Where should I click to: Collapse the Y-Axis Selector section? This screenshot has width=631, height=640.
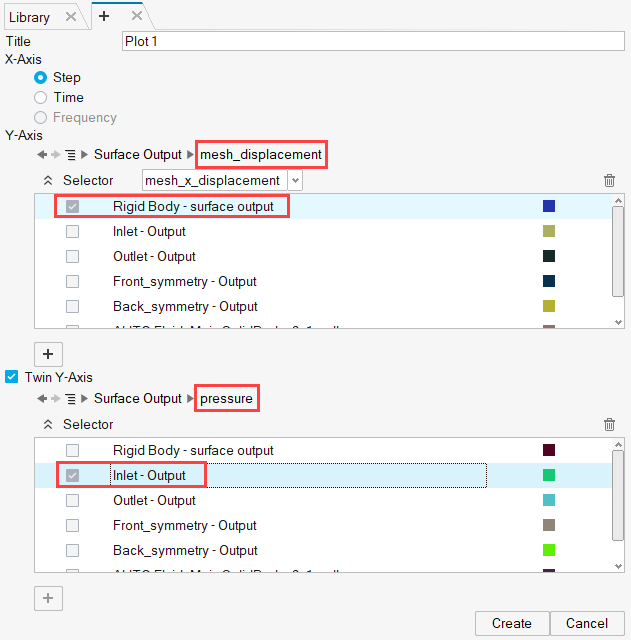pos(47,181)
